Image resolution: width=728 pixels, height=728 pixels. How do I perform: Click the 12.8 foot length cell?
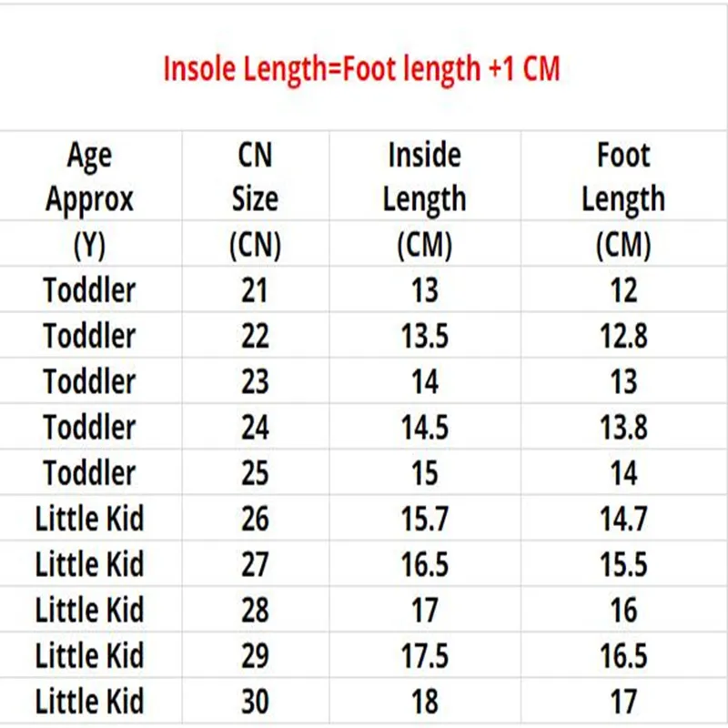[x=623, y=337]
